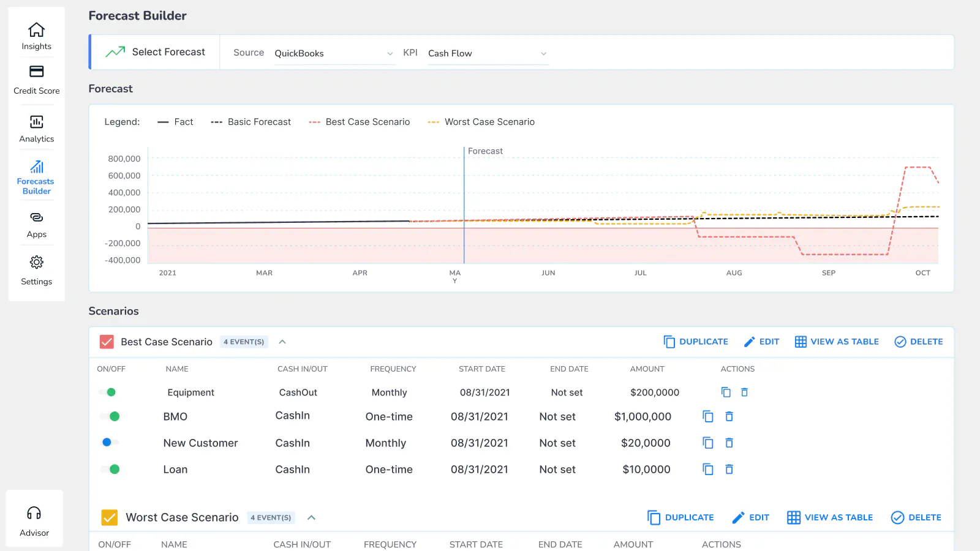Open the Analytics sidebar icon

(x=37, y=122)
